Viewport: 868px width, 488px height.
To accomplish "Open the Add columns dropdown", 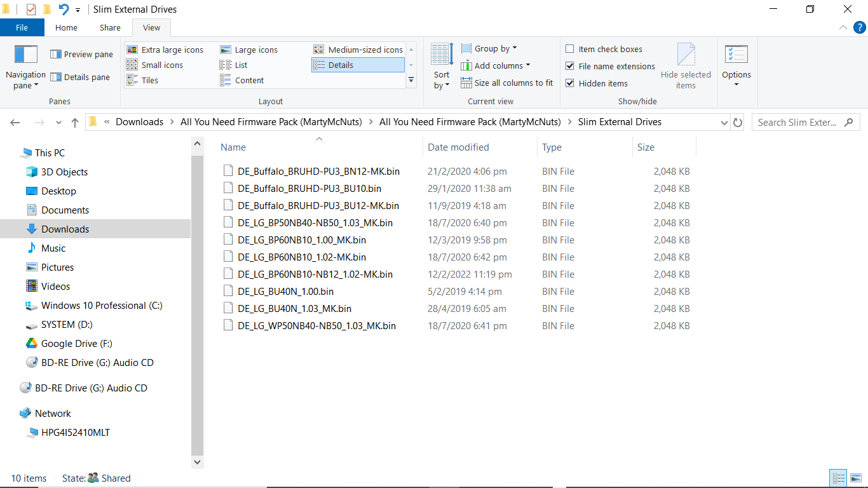I will [x=496, y=66].
